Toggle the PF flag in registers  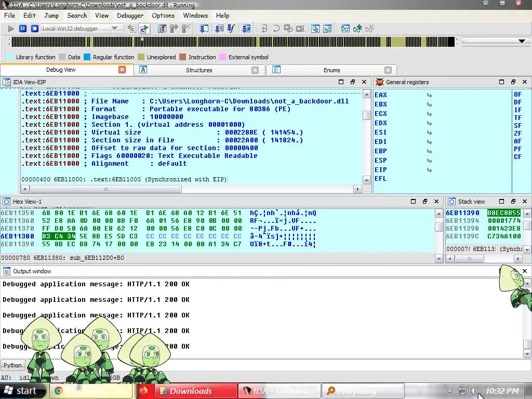518,149
